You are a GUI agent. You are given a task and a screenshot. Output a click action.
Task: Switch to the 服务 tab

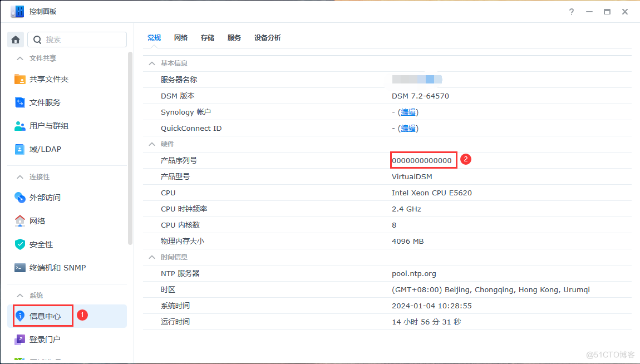click(234, 37)
